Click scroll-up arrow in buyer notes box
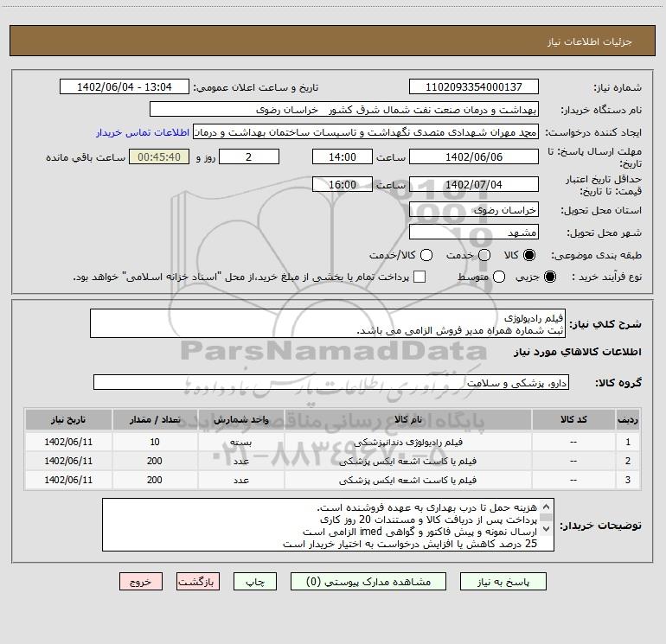The height and width of the screenshot is (644, 666). coord(547,507)
